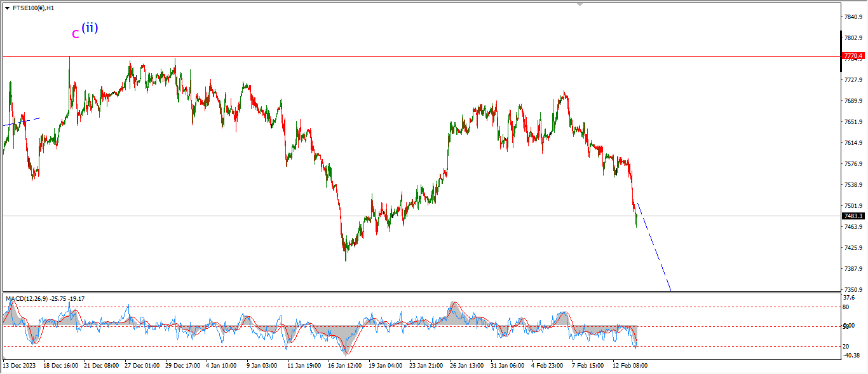The image size is (868, 374).
Task: Click the FTSE100(€),H1 chart title
Action: click(34, 8)
